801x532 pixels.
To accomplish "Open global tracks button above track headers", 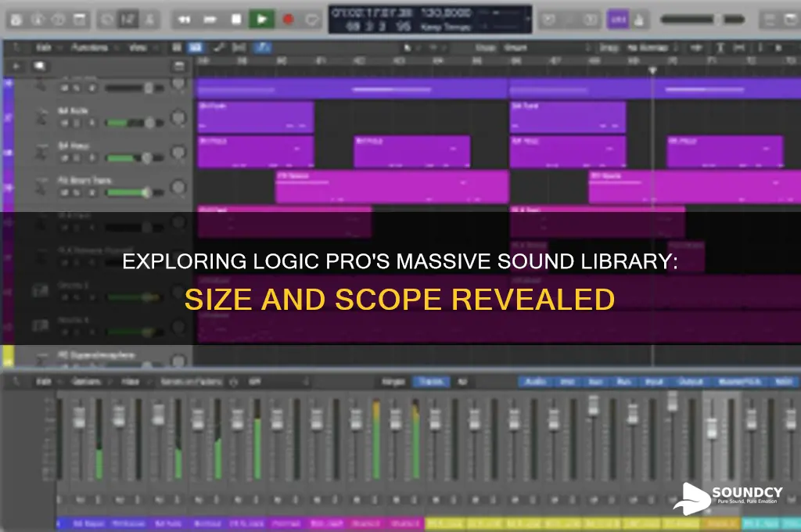I will tap(179, 66).
